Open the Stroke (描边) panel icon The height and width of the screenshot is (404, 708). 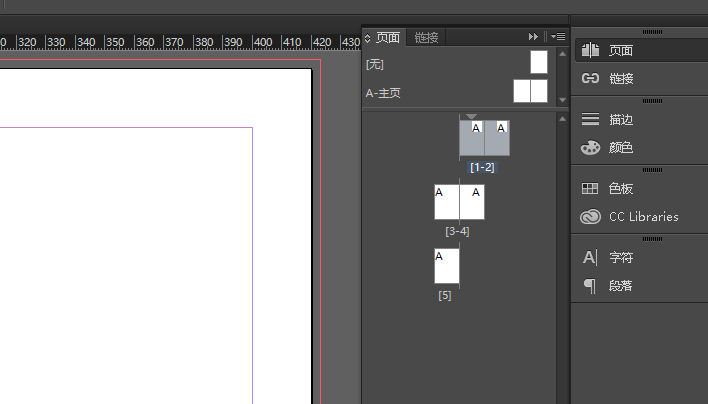tap(590, 119)
